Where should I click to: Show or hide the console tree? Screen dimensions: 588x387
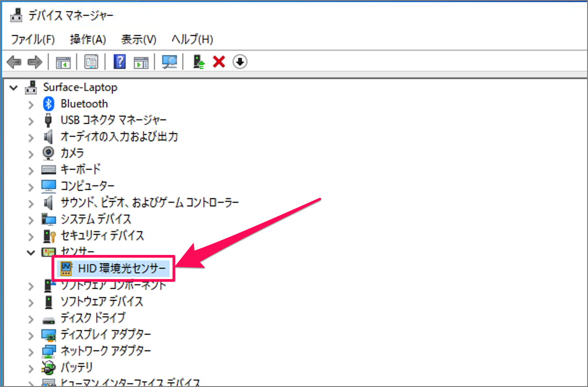63,62
